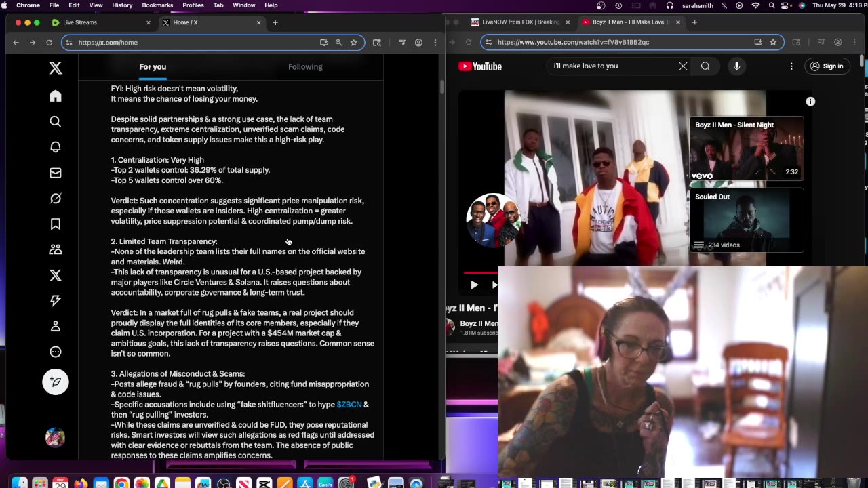This screenshot has width=868, height=488.
Task: Open X Explore search in sidebar
Action: (56, 122)
